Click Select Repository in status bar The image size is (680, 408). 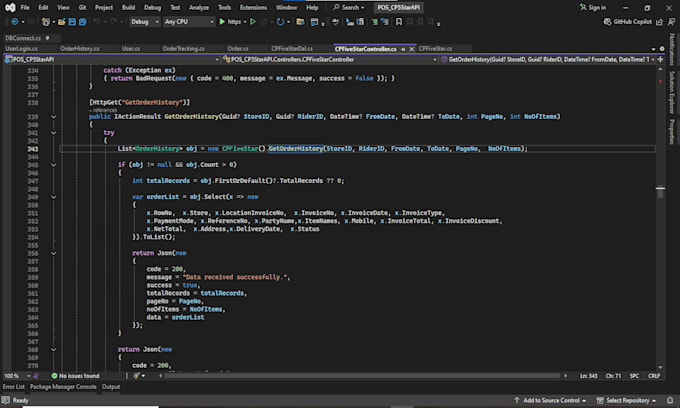(x=627, y=400)
